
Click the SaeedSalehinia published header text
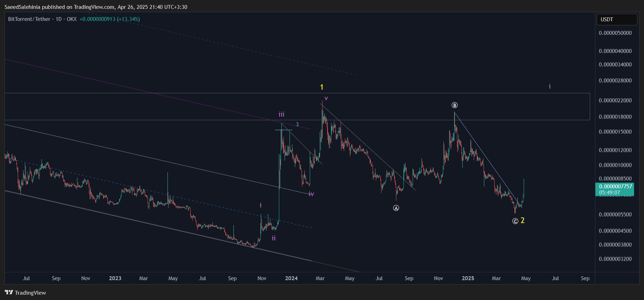point(96,7)
